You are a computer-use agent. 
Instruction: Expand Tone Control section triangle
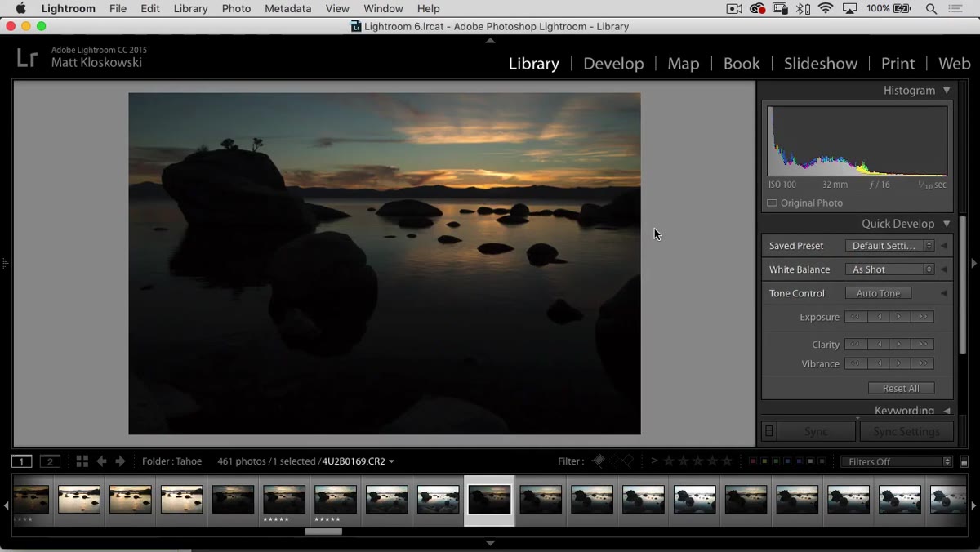click(x=944, y=293)
